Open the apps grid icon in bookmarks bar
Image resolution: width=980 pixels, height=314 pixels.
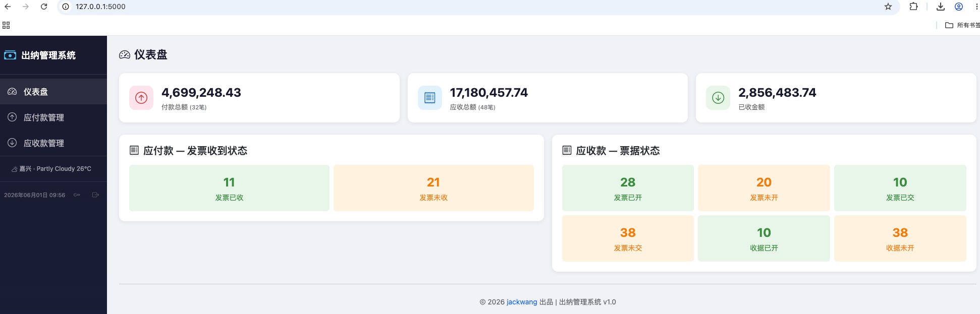(x=6, y=25)
